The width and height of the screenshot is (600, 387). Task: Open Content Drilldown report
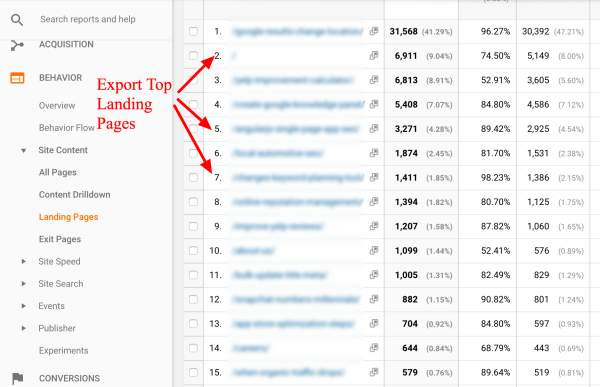click(x=75, y=194)
